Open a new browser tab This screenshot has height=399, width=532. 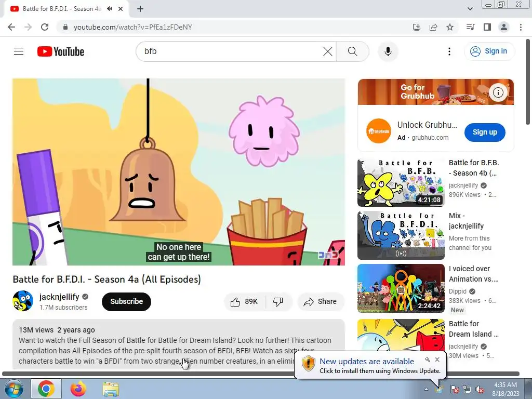[x=140, y=9]
